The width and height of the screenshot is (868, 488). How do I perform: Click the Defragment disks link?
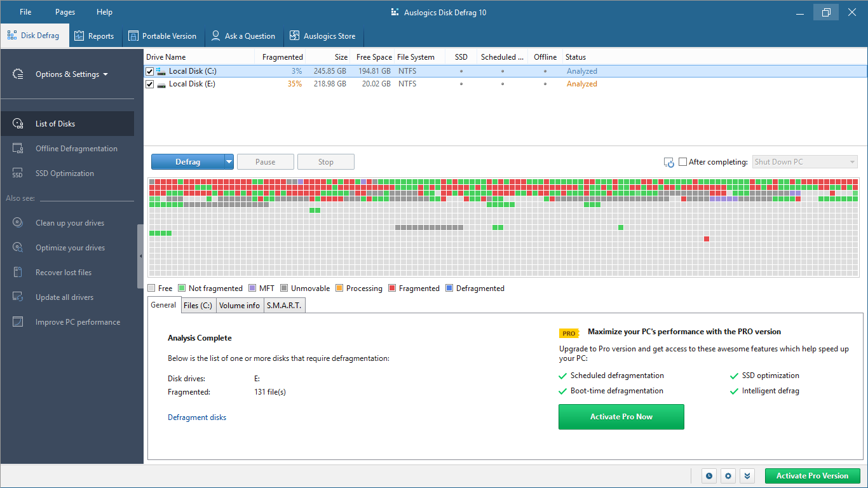pyautogui.click(x=197, y=417)
